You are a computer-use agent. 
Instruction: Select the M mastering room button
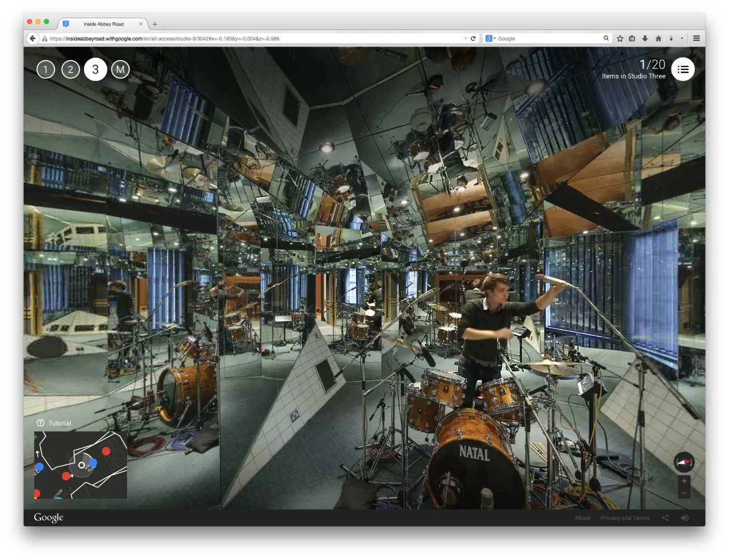120,69
